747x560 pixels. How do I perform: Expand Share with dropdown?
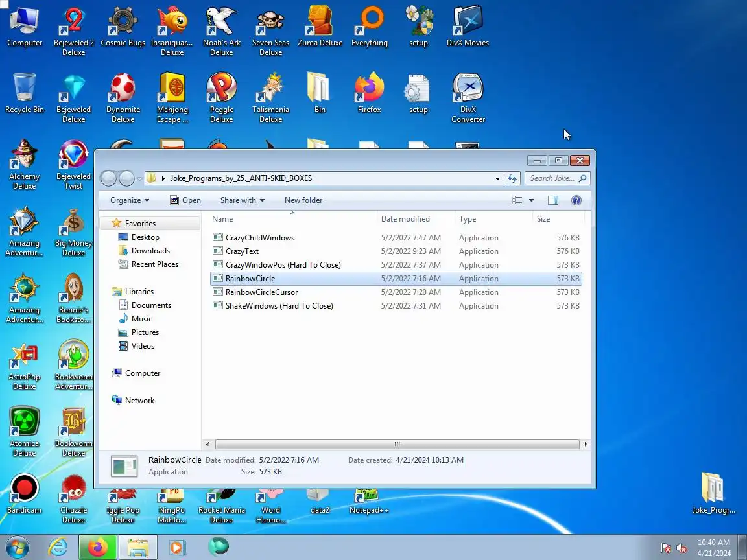coord(243,200)
